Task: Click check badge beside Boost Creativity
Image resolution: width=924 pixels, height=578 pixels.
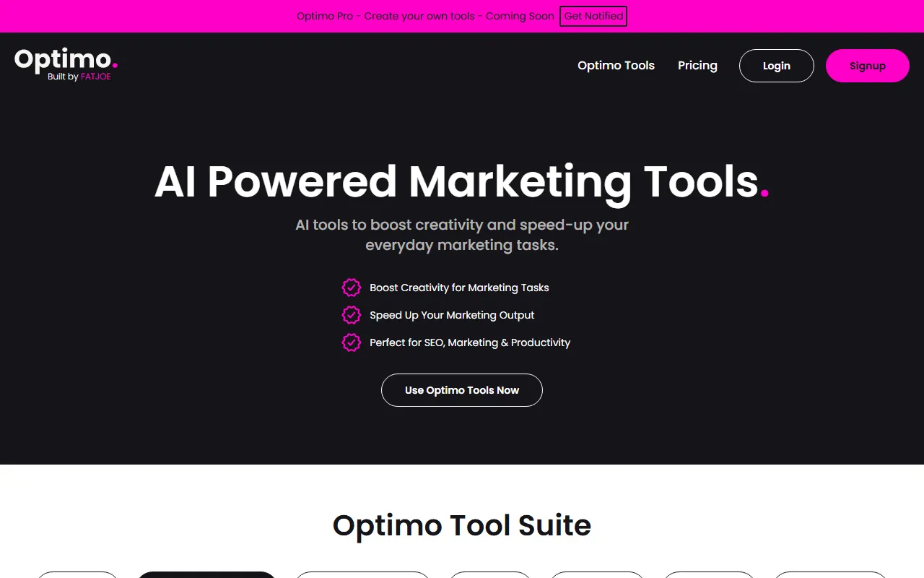Action: [351, 288]
